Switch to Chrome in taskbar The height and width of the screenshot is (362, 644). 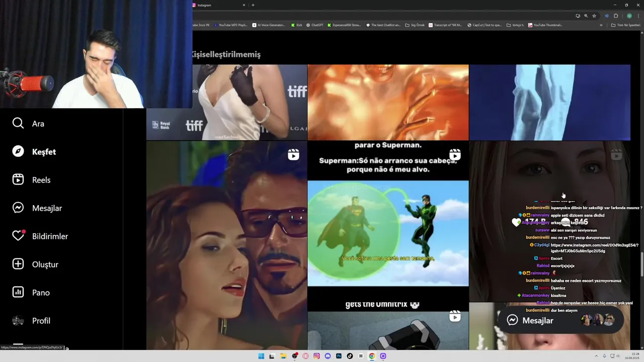[372, 356]
